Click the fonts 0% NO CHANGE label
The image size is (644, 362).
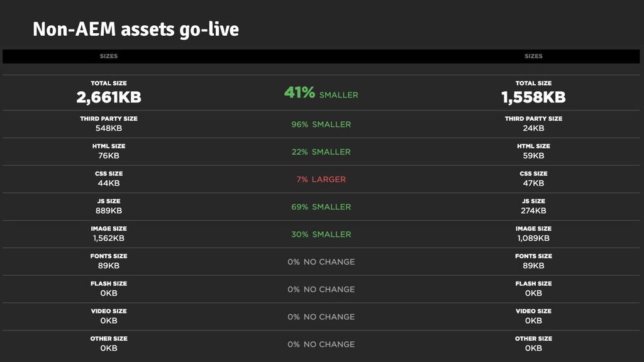(321, 262)
